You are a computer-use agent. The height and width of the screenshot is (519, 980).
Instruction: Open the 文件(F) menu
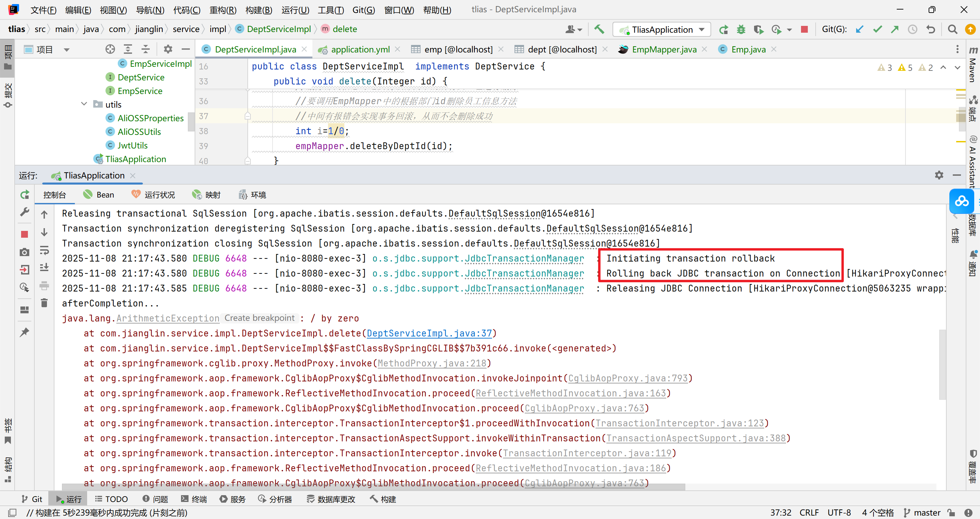click(x=43, y=10)
